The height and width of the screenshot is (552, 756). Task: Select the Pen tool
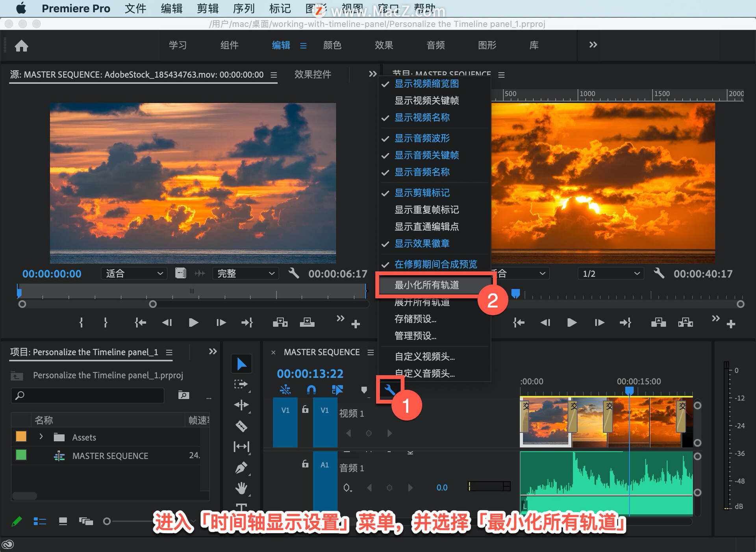click(x=241, y=468)
